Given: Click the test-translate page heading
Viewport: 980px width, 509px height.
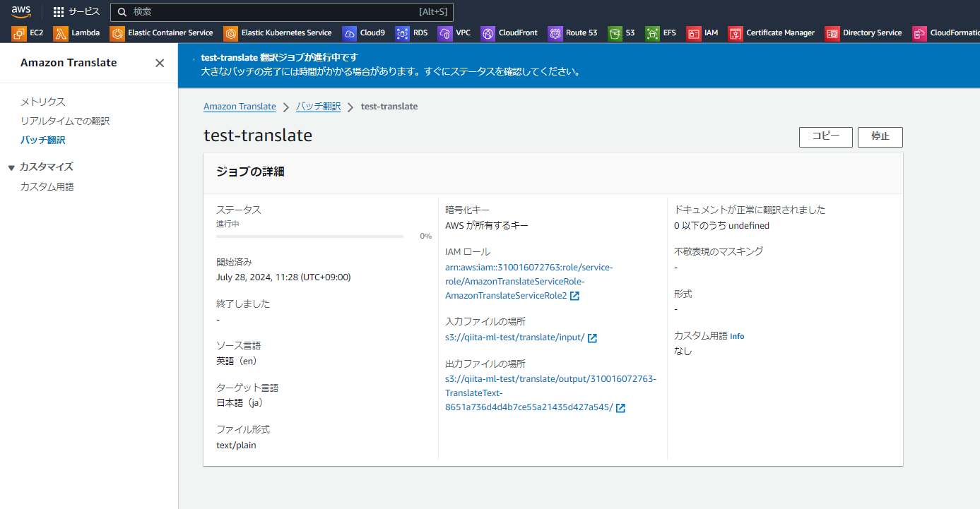Looking at the screenshot, I should coord(258,136).
